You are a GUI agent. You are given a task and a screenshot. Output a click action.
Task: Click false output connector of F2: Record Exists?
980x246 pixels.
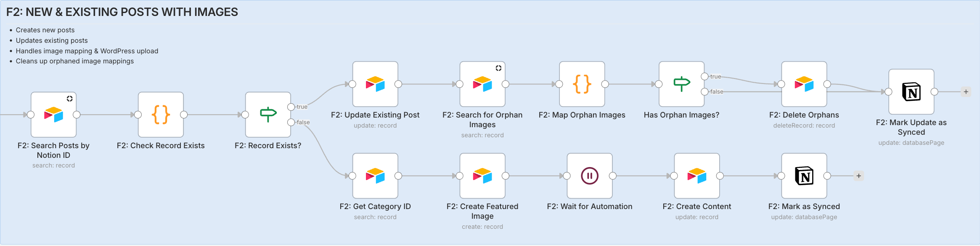point(291,122)
